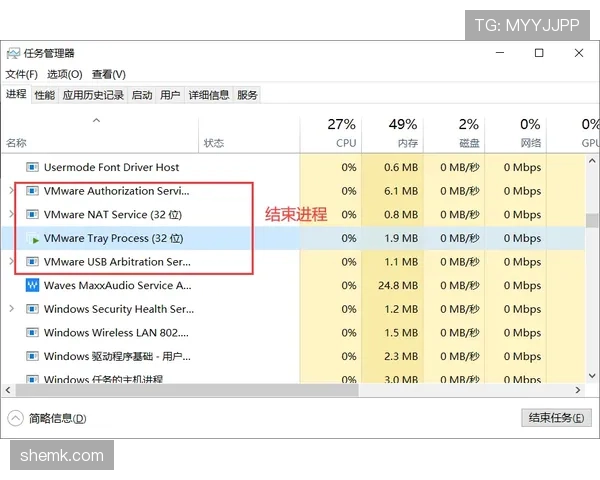Click the Windows Security Health Service icon

32,309
